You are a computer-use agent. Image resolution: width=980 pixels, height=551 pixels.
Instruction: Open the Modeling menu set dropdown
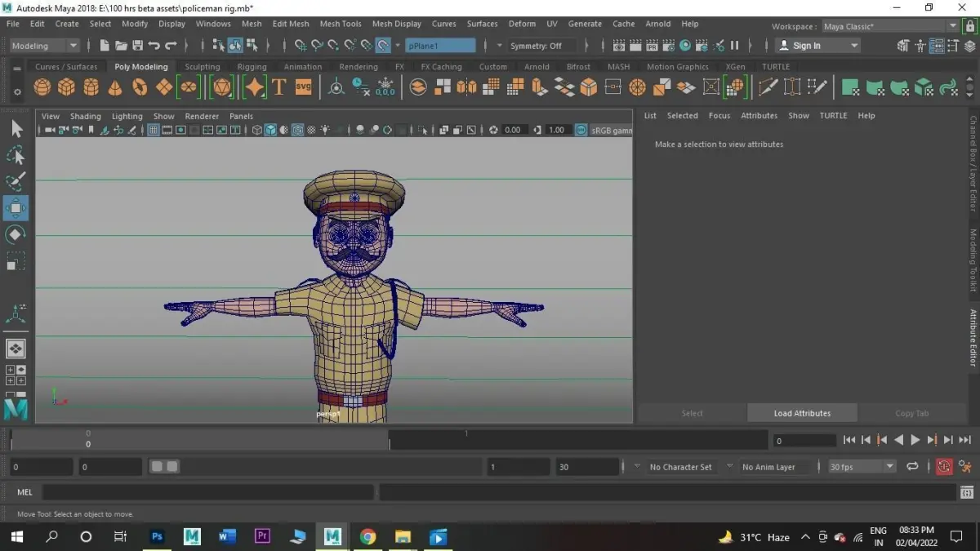45,46
